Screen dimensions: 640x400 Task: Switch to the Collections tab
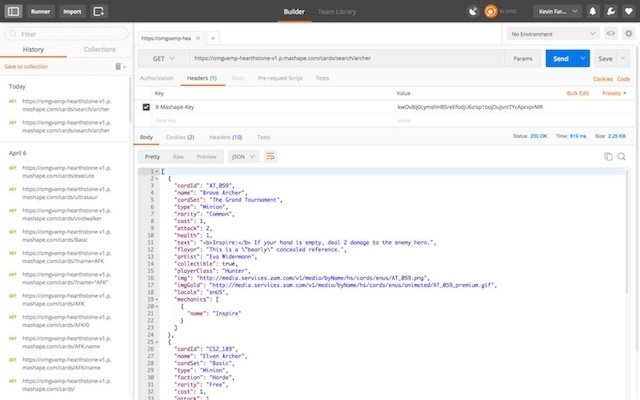click(x=100, y=49)
